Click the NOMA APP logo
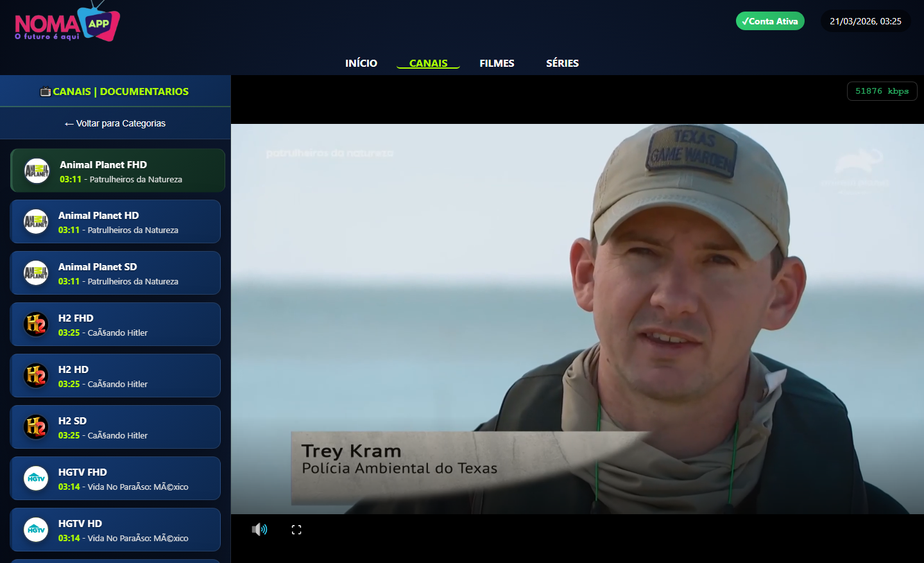Viewport: 924px width, 563px height. (x=67, y=24)
